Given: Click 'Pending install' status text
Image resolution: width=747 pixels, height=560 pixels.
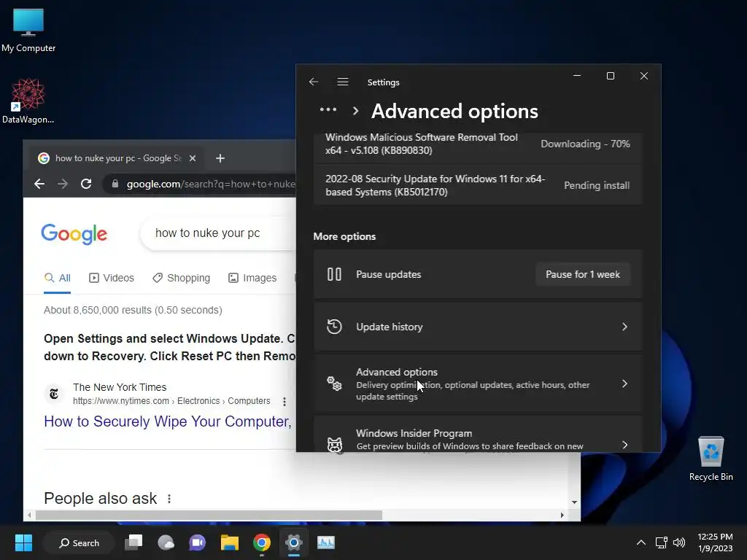Looking at the screenshot, I should click(x=597, y=185).
